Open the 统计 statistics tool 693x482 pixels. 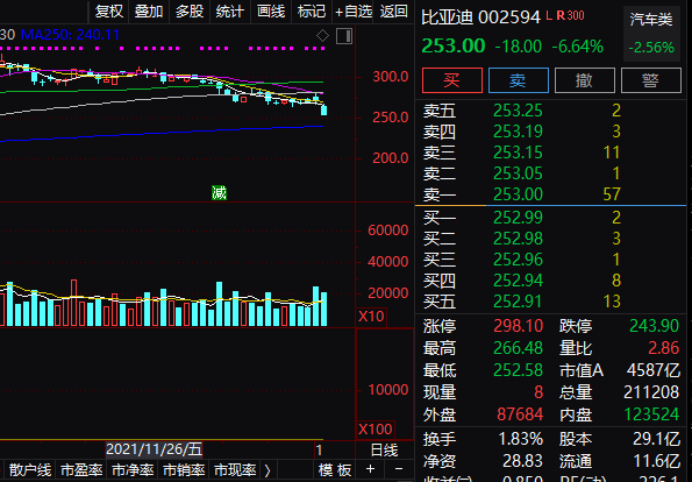(x=230, y=11)
